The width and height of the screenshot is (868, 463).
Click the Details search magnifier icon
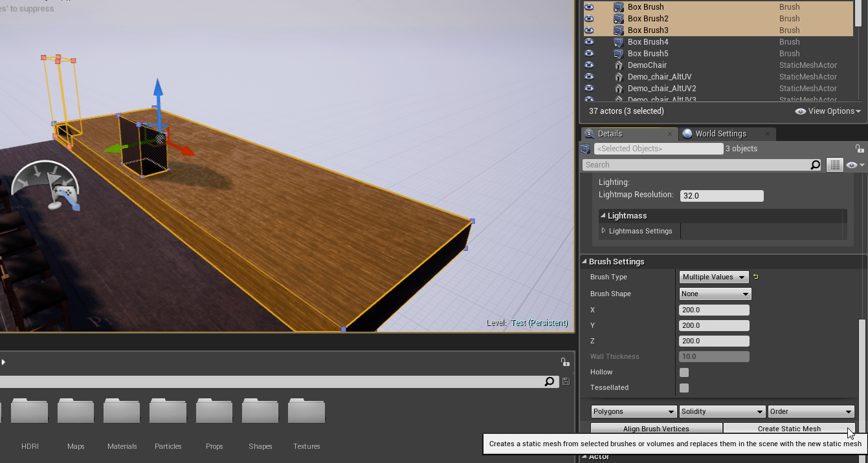pyautogui.click(x=816, y=166)
